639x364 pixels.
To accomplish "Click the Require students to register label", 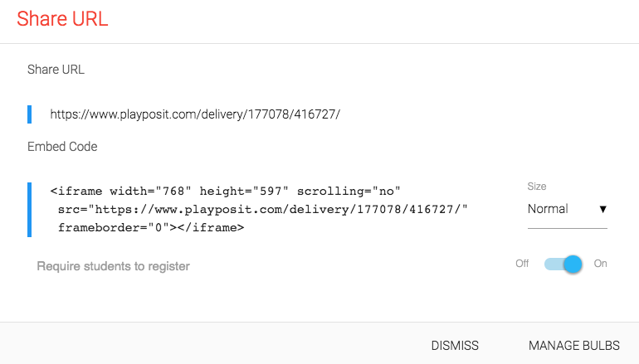I will (x=114, y=266).
